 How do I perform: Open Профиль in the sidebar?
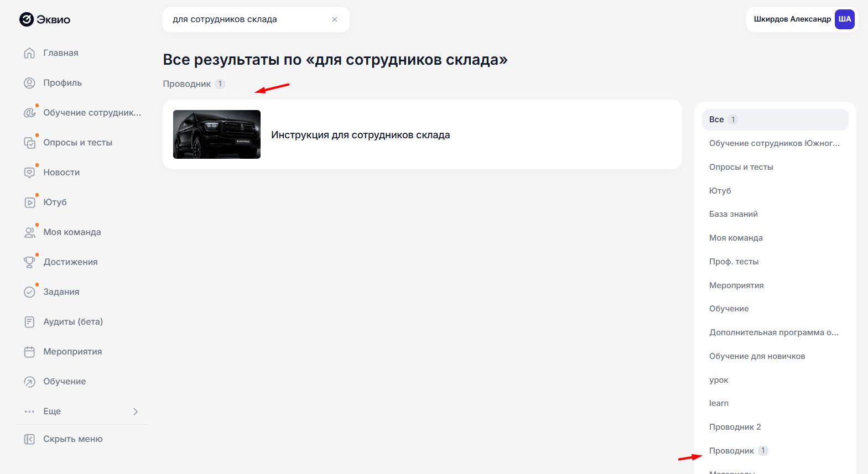click(x=63, y=83)
